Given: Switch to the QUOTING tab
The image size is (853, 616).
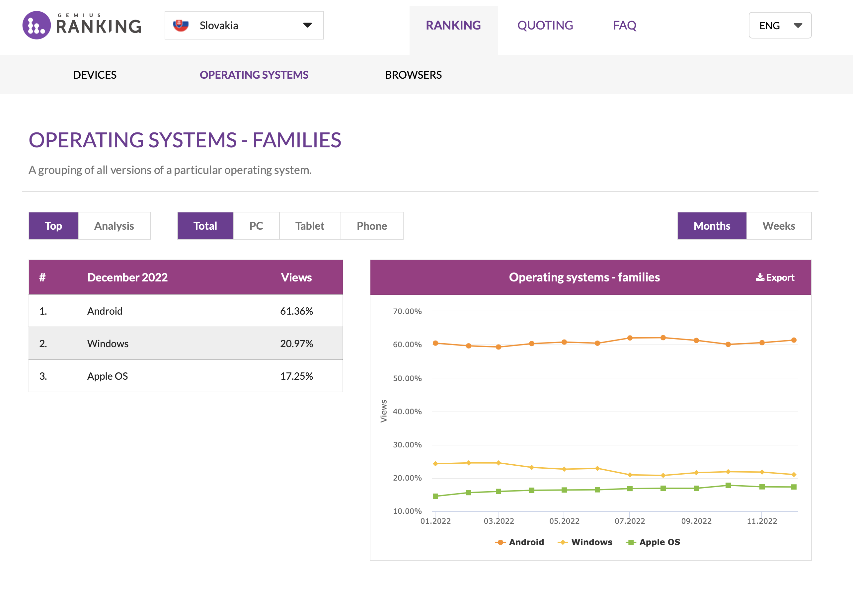Looking at the screenshot, I should 545,25.
